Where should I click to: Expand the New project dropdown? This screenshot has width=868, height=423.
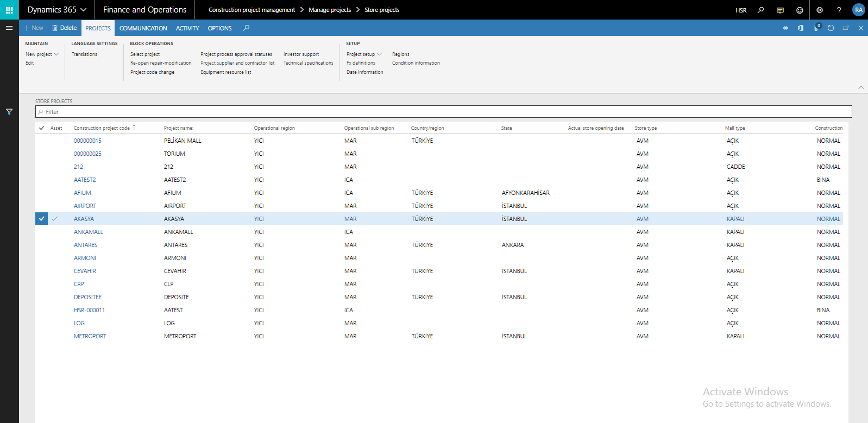42,54
